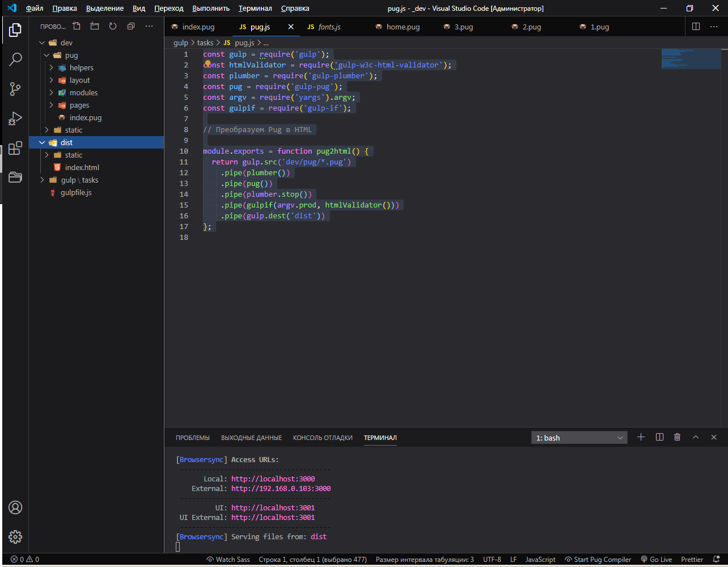Start Pug Compiler from status bar

598,560
